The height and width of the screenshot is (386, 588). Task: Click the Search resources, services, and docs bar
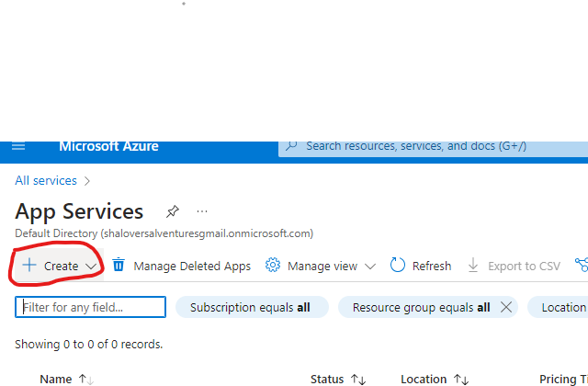coord(432,147)
